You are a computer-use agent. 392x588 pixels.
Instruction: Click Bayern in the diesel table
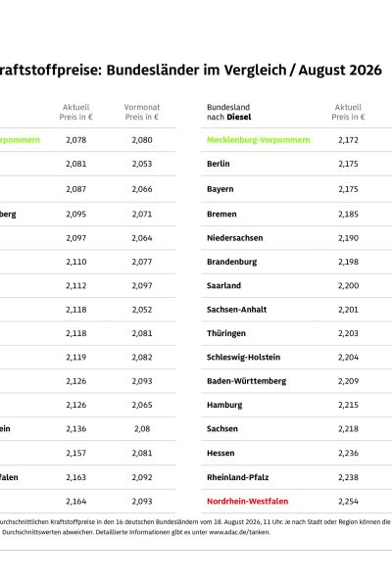pyautogui.click(x=220, y=189)
